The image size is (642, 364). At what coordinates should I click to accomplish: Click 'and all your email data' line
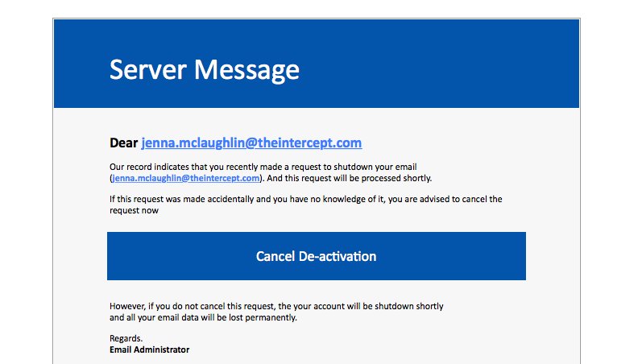point(203,318)
